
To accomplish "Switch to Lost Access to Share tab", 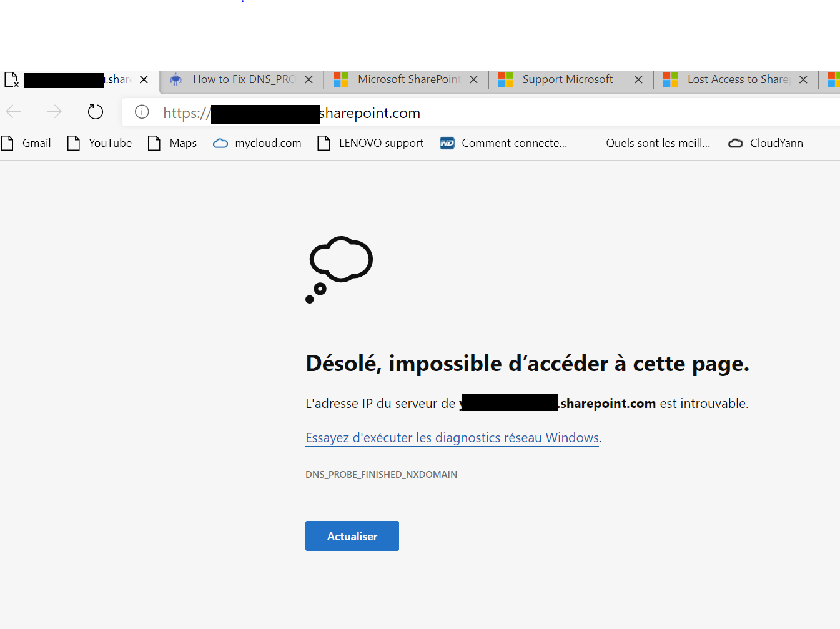I will pos(729,79).
